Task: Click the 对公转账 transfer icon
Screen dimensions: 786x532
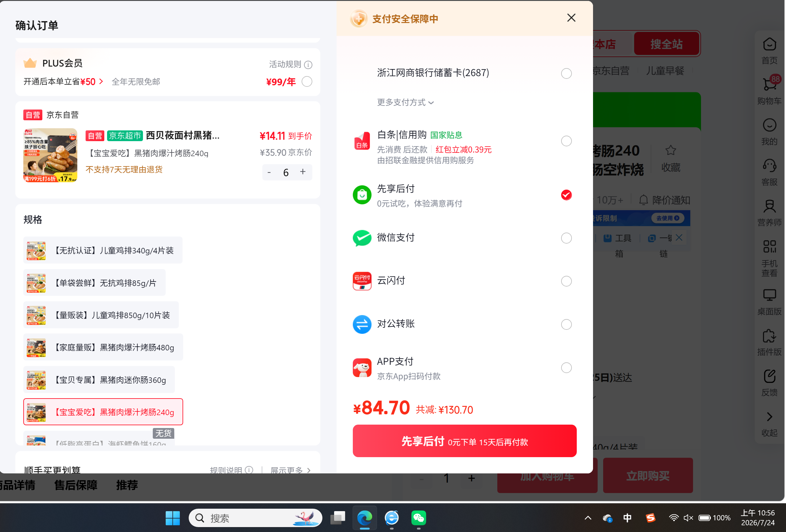Action: point(362,324)
